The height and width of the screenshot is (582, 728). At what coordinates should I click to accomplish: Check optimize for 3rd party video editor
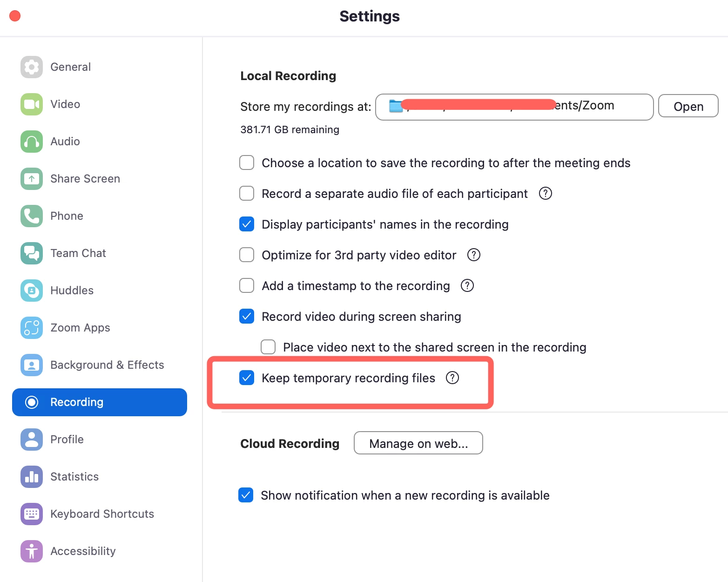[x=247, y=255]
